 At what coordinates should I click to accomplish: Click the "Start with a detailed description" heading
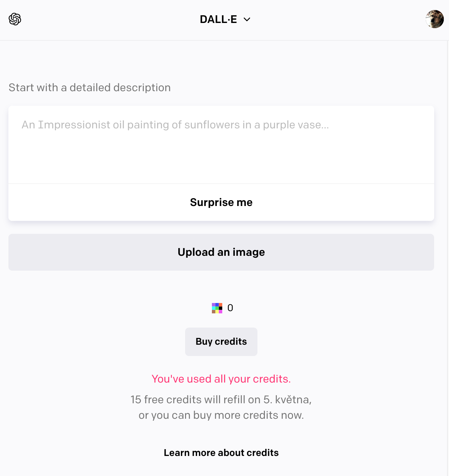pos(89,88)
